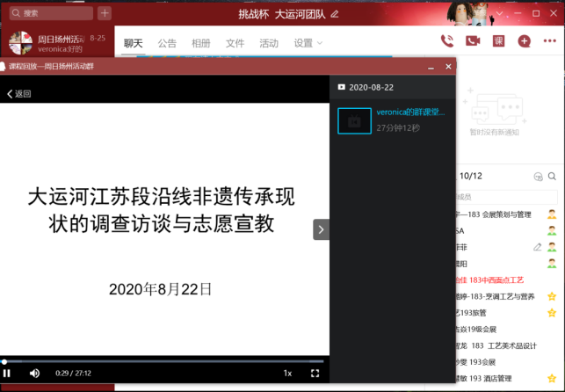Mute the video volume speaker icon

(34, 373)
